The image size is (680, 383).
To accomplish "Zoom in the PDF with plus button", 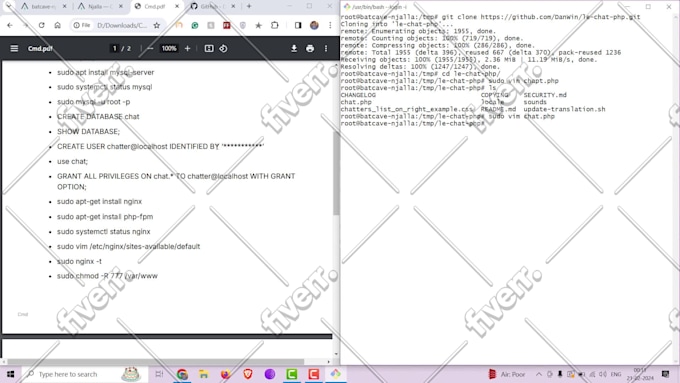I will pos(187,49).
